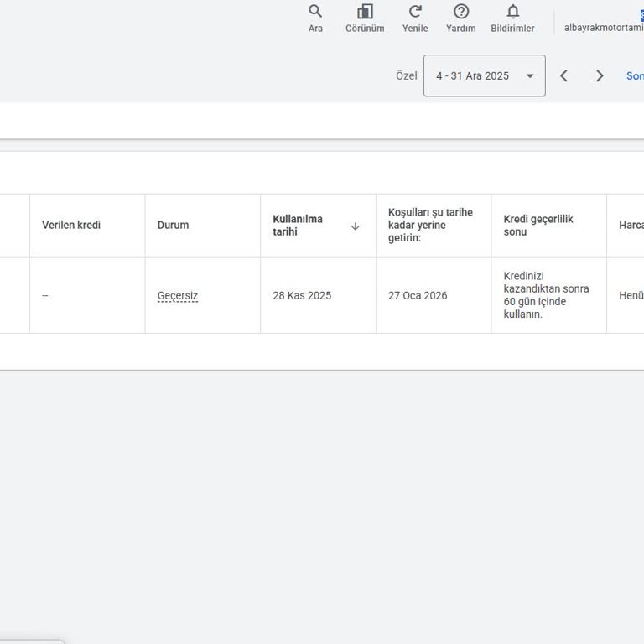Sort by Kullanılma tarihi column arrow
This screenshot has width=644, height=644.
click(356, 226)
